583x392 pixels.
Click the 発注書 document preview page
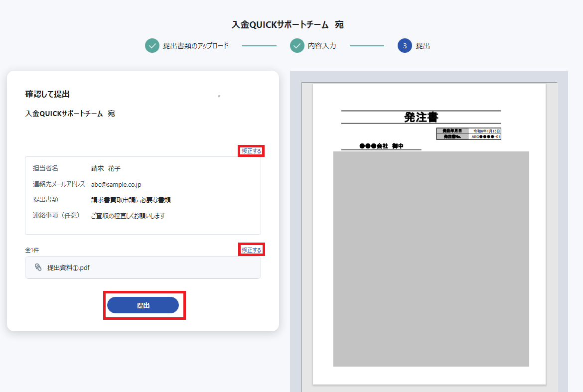point(429,234)
